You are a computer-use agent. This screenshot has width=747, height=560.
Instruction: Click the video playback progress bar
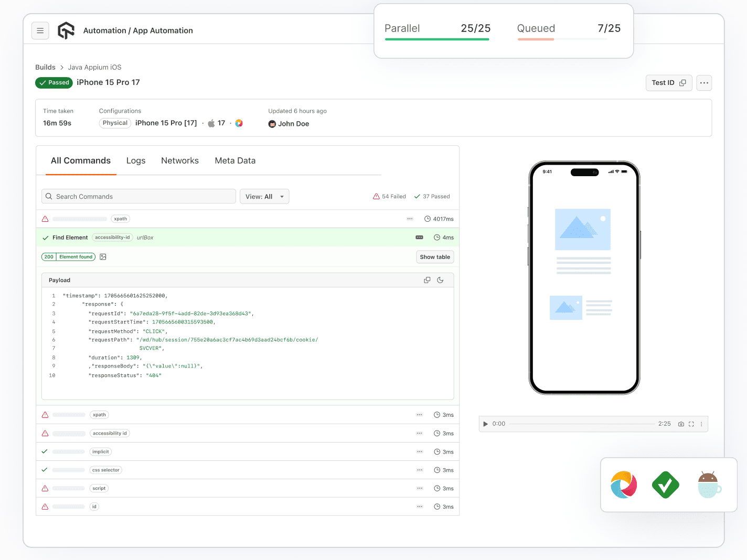(582, 424)
